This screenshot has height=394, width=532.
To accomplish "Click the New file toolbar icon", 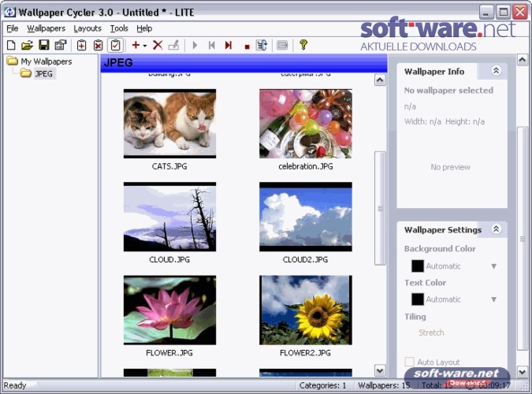I will point(11,45).
